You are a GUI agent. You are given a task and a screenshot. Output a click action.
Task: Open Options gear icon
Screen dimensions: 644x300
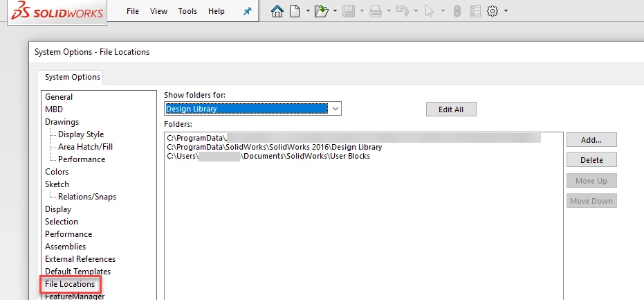493,11
